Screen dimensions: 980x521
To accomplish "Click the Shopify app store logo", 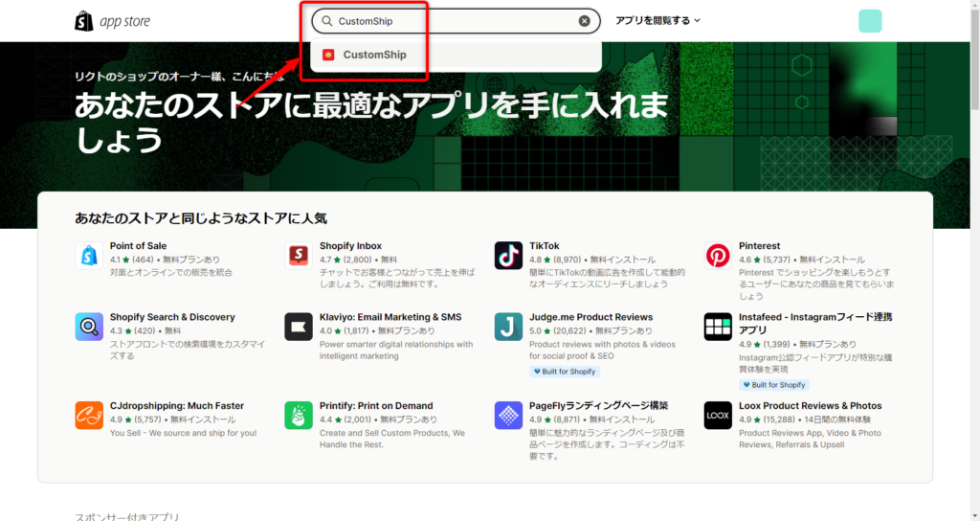I will 113,21.
